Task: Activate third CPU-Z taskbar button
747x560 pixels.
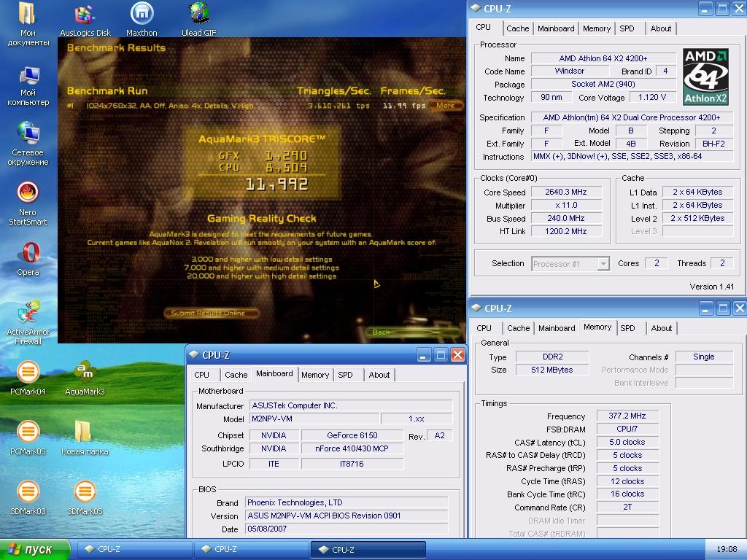Action: pyautogui.click(x=368, y=549)
